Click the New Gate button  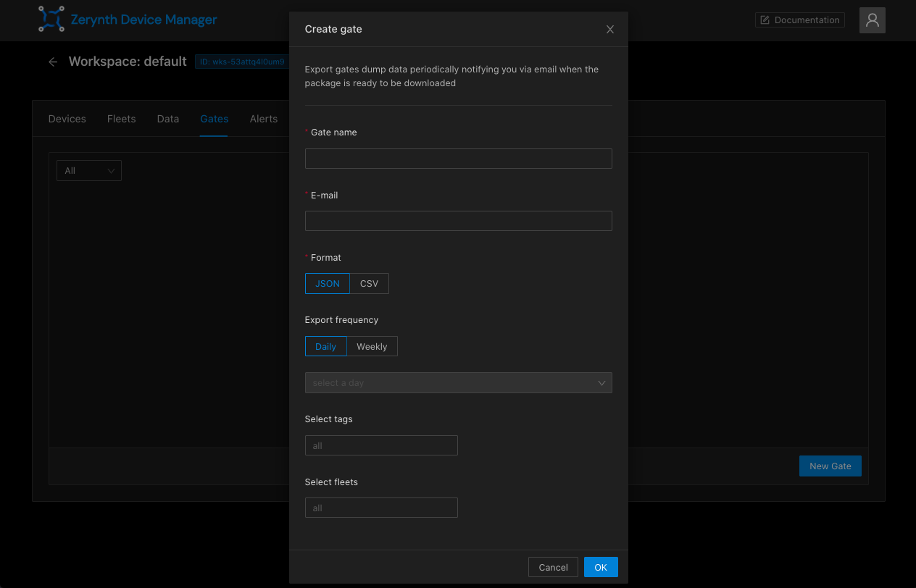coord(830,466)
